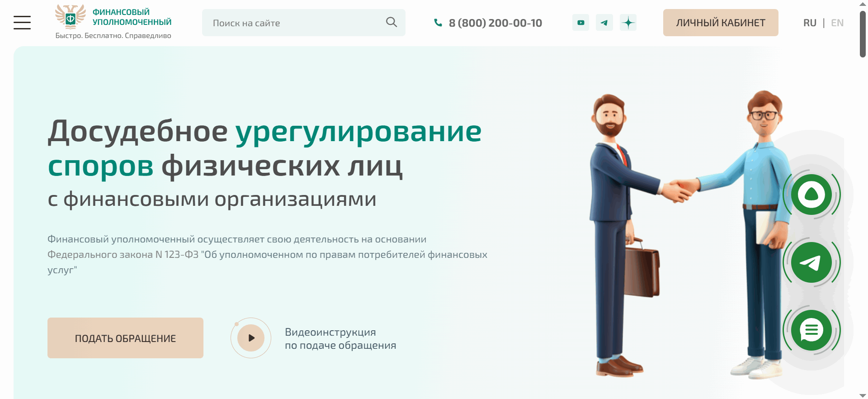Click the Финансовый уполномоченный logo
The image size is (868, 399).
(x=113, y=22)
